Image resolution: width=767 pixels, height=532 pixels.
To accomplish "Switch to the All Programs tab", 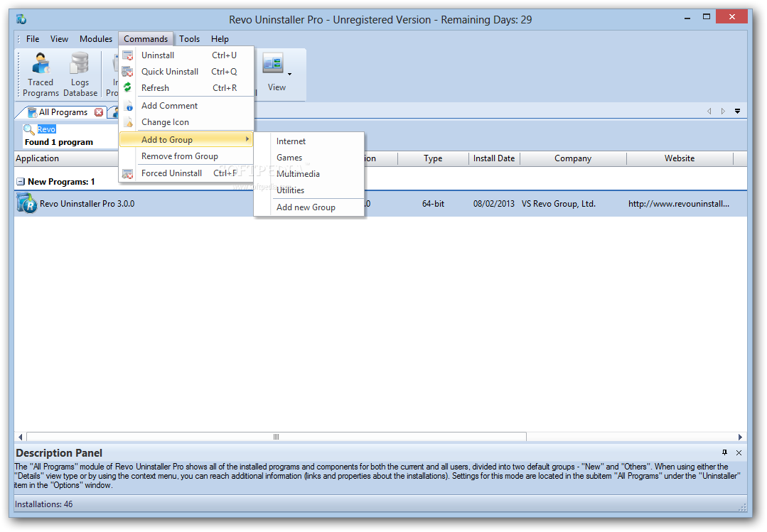I will tap(63, 112).
